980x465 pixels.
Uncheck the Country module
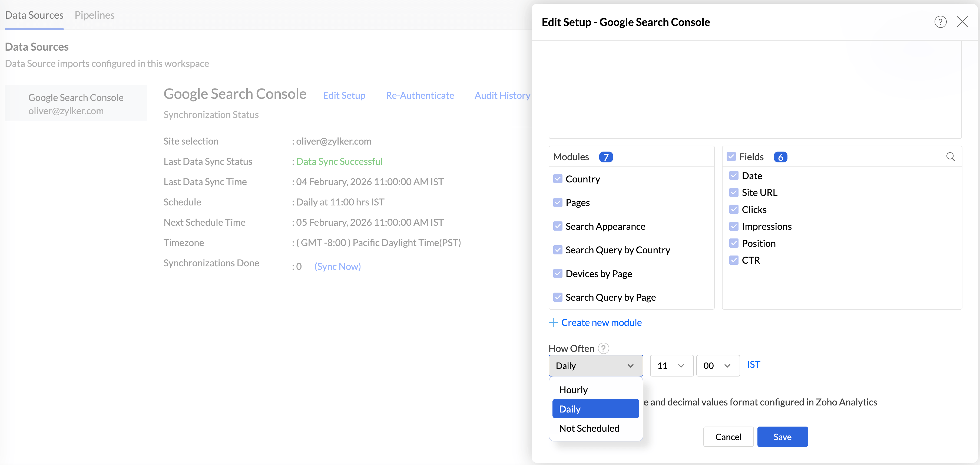pos(558,179)
